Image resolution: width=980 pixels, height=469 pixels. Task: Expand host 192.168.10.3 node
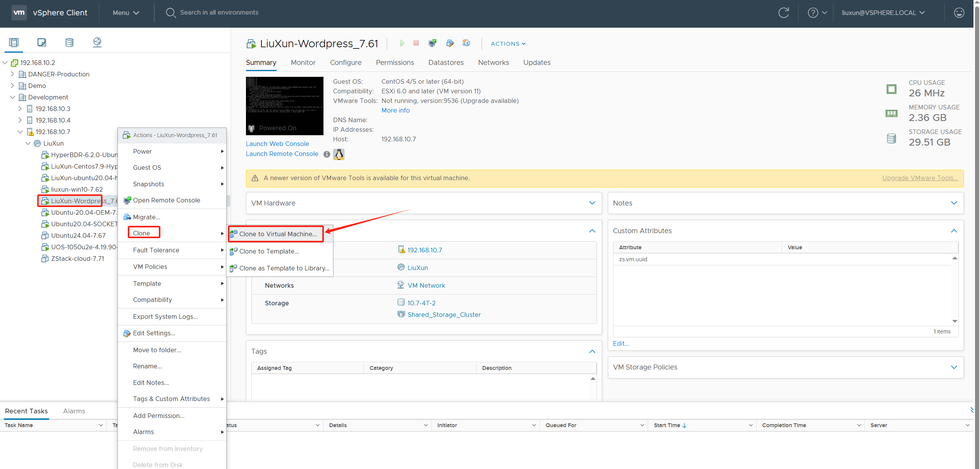click(x=20, y=109)
